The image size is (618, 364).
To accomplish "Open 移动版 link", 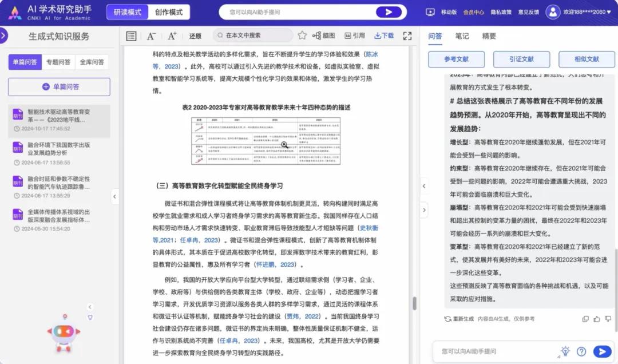I will point(449,12).
